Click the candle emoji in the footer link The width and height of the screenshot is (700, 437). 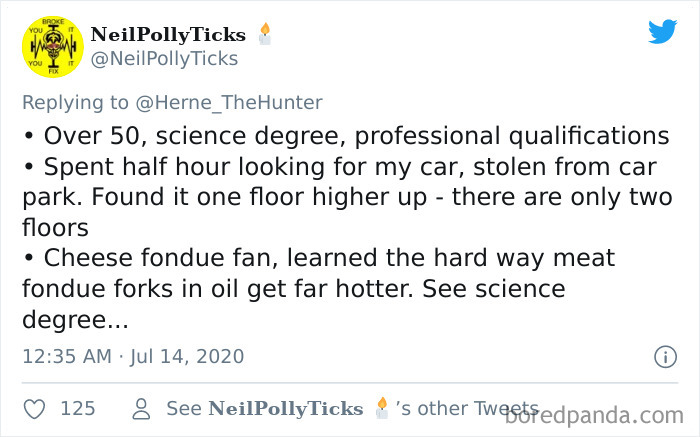coord(380,408)
